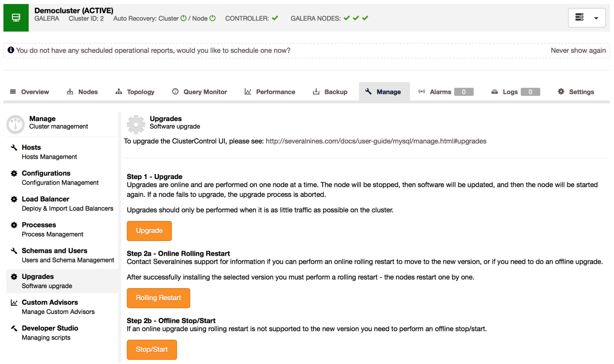Select Upgrades in the sidebar

pyautogui.click(x=62, y=281)
